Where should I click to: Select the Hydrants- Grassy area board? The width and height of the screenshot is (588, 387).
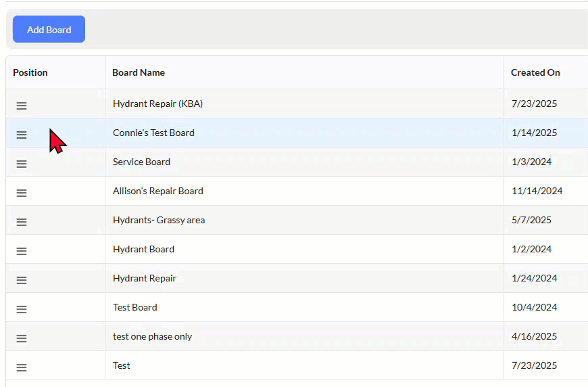(x=159, y=220)
